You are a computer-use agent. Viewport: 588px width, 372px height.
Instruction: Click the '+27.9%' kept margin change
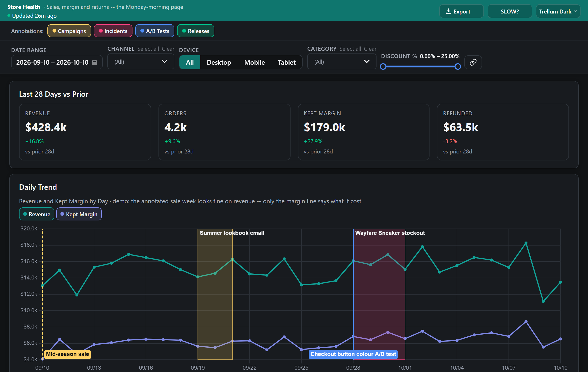(313, 141)
